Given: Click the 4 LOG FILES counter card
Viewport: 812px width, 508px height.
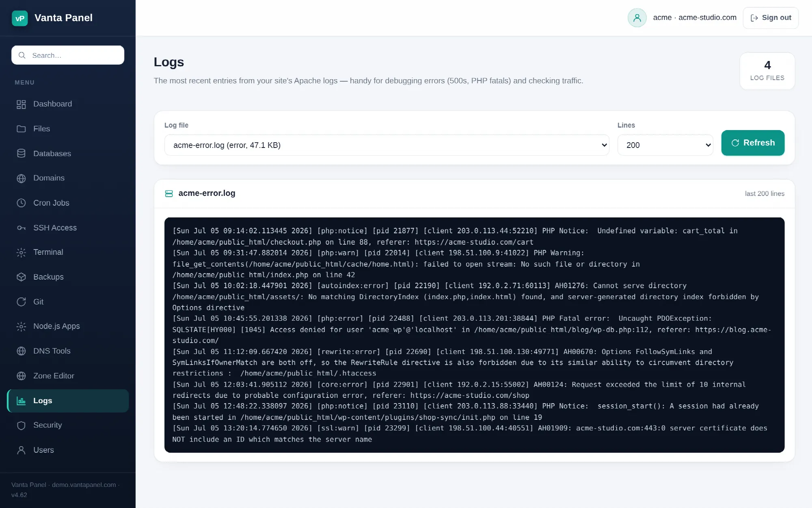Looking at the screenshot, I should 767,71.
